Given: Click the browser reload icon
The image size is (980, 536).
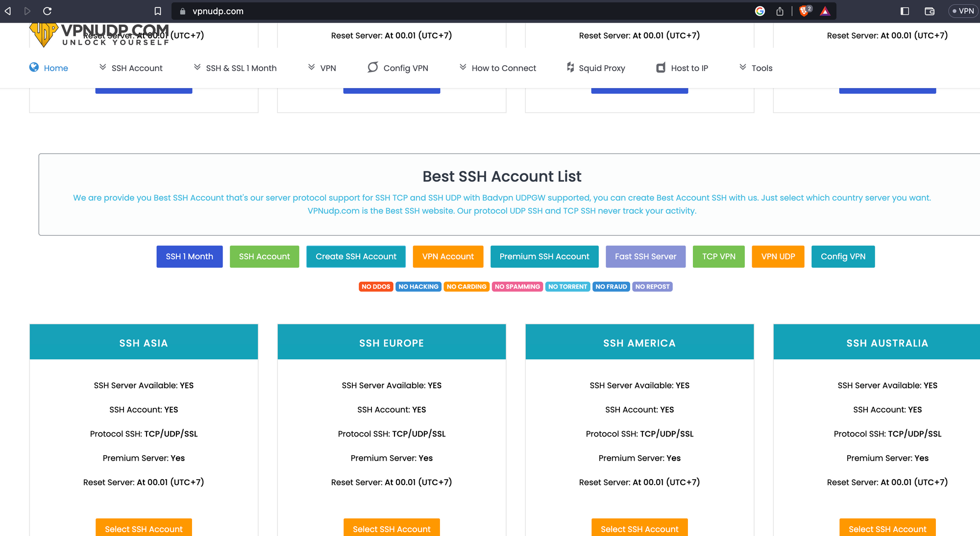Looking at the screenshot, I should (x=47, y=11).
